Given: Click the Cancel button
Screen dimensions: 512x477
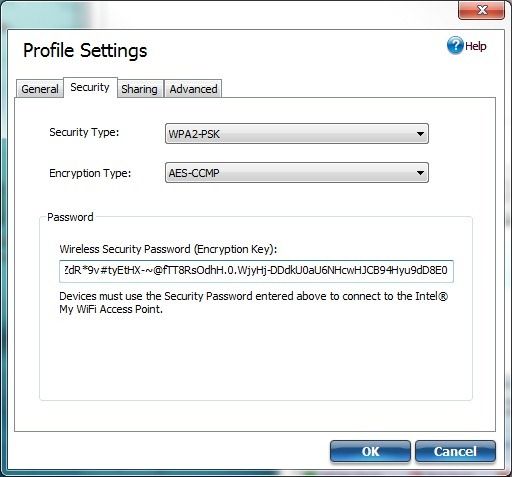Looking at the screenshot, I should tap(455, 451).
